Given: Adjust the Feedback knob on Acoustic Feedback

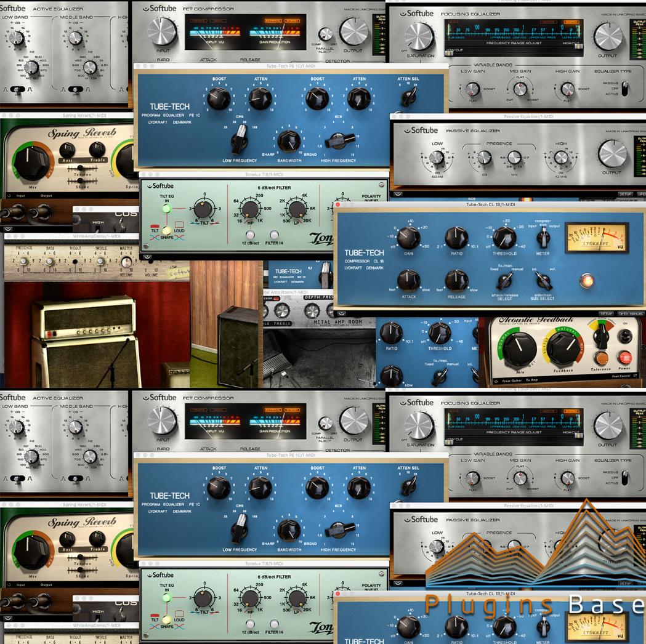Looking at the screenshot, I should click(563, 348).
